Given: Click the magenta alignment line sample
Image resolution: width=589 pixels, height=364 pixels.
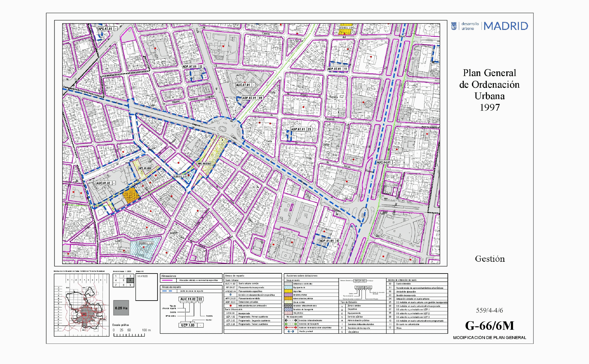Looking at the screenshot, I should (x=167, y=280).
